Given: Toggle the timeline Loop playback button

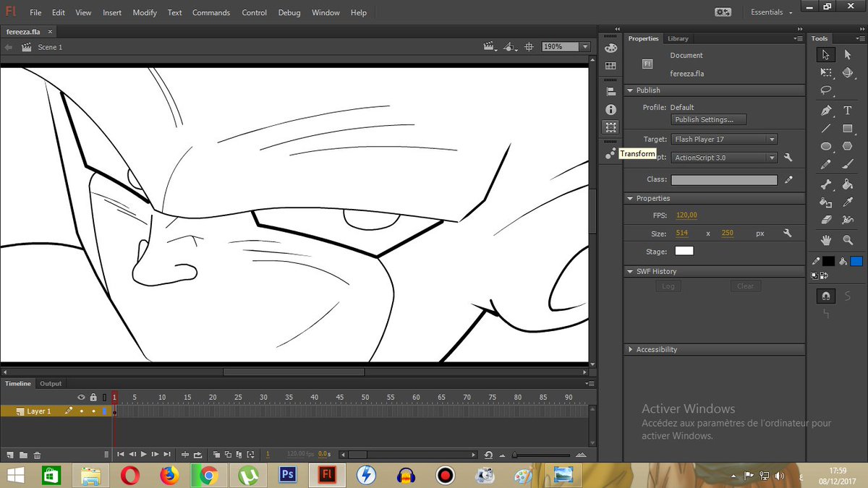Looking at the screenshot, I should coord(197,455).
